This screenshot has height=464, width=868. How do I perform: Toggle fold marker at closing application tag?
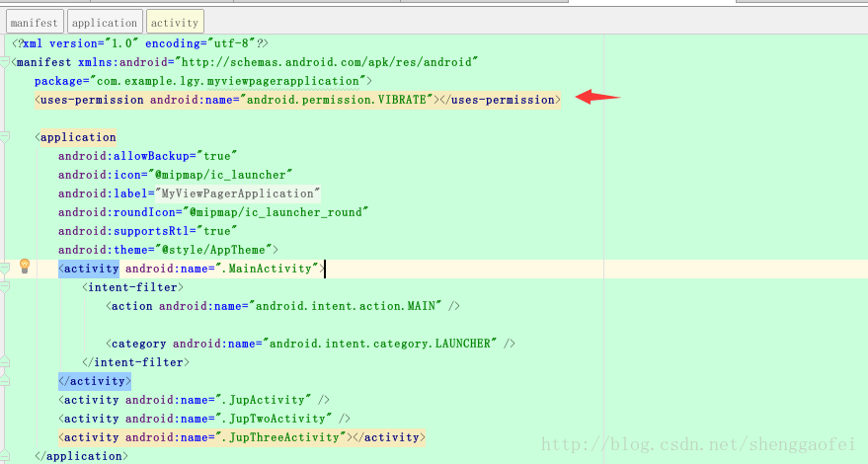coord(4,456)
